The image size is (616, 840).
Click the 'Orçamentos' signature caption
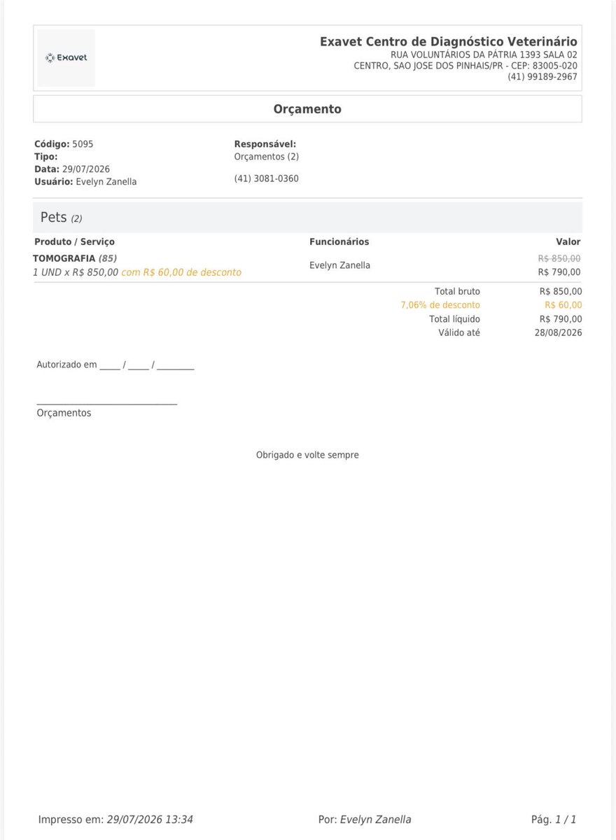click(64, 413)
